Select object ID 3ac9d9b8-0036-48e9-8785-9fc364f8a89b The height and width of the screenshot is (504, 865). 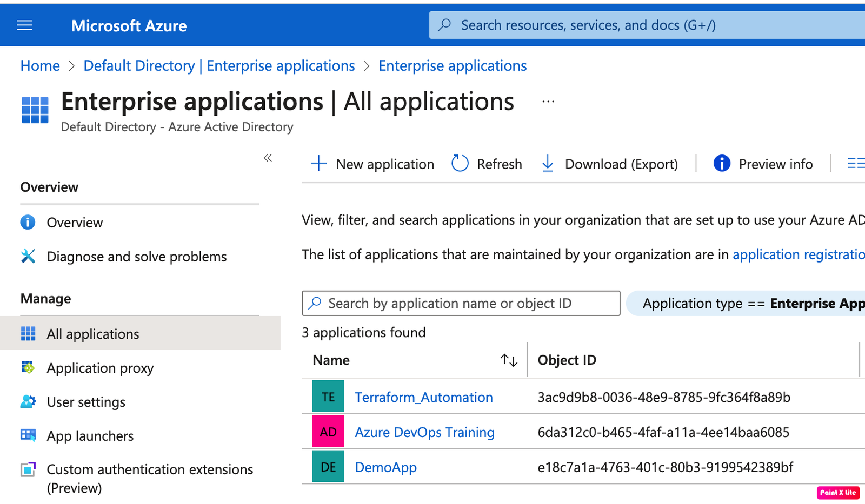tap(664, 397)
